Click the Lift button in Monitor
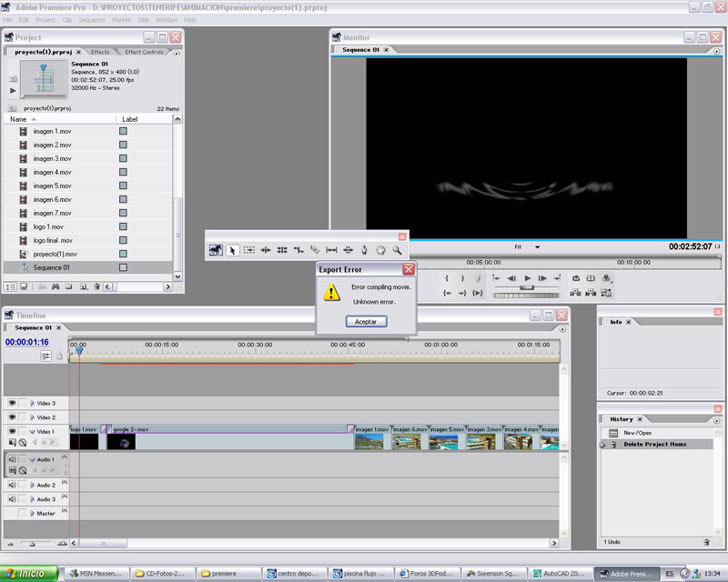Image resolution: width=728 pixels, height=582 pixels. point(575,293)
